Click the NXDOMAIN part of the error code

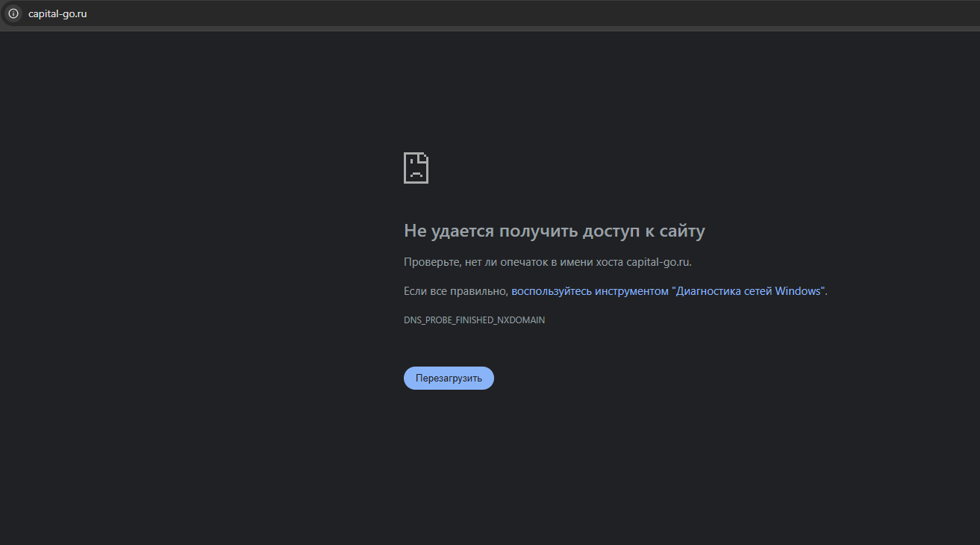pos(521,320)
